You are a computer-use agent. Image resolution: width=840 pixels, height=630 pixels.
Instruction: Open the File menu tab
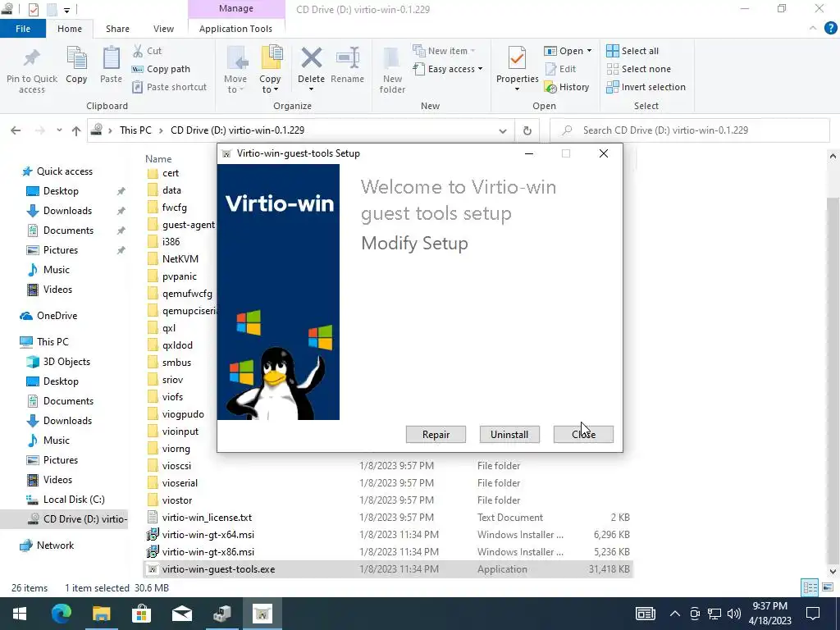point(22,29)
